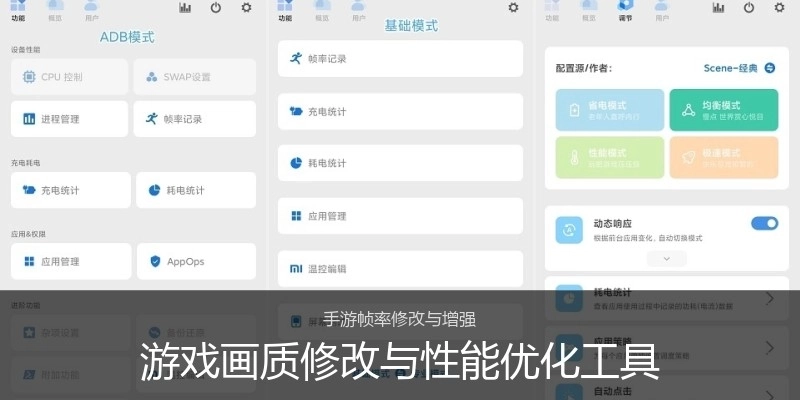Click the bar chart icon in right screen header

[718, 8]
